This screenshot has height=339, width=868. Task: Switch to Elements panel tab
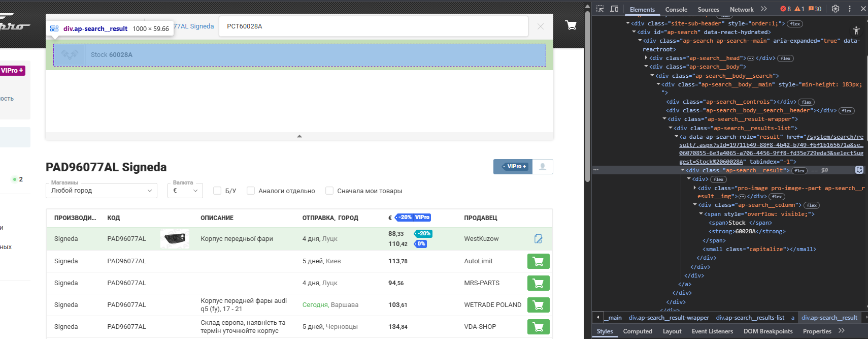[x=642, y=9]
